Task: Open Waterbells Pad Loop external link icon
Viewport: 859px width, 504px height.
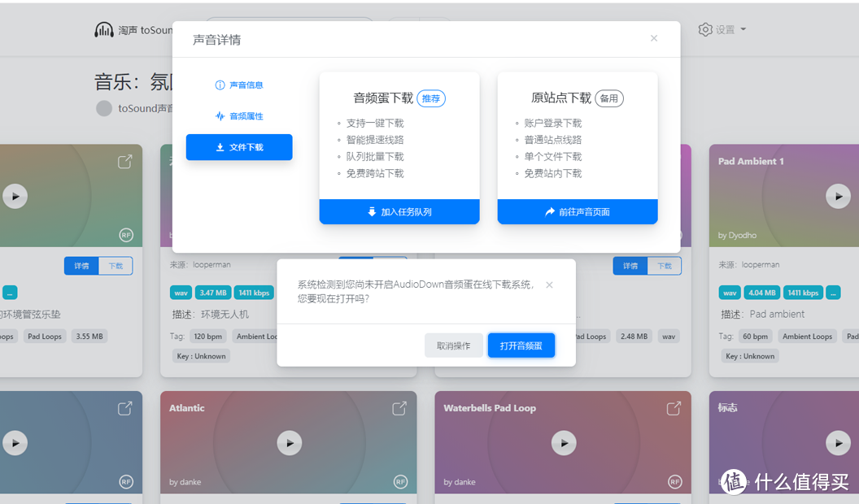Action: pos(674,408)
